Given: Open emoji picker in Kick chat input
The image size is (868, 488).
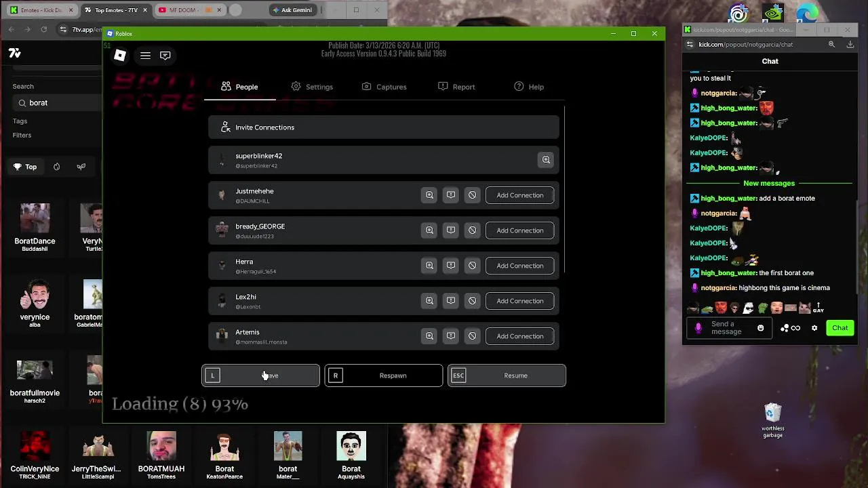Looking at the screenshot, I should coord(760,328).
